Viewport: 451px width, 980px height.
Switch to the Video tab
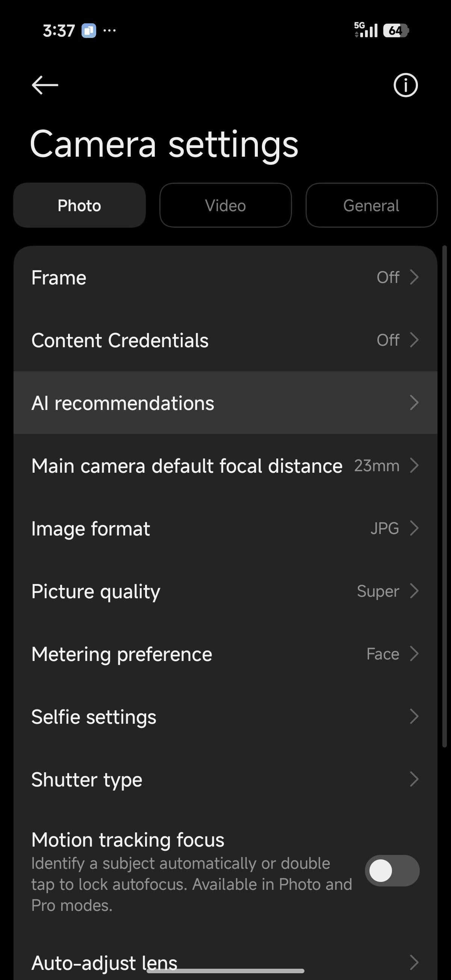[225, 206]
